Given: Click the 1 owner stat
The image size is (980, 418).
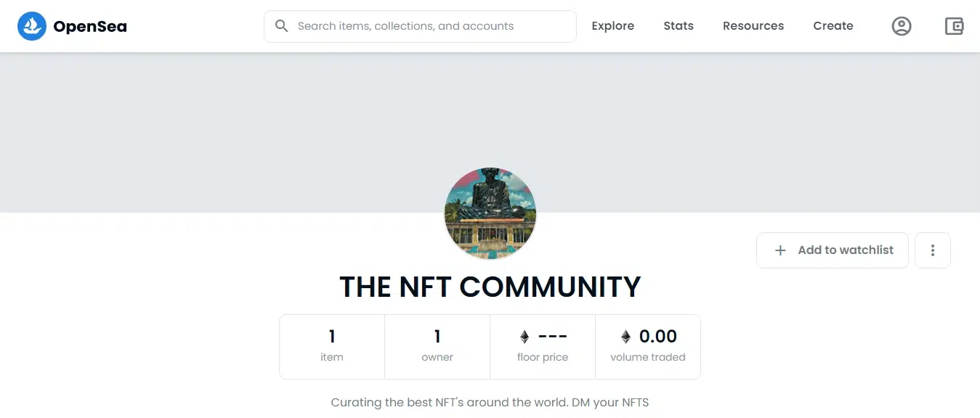Looking at the screenshot, I should click(x=437, y=346).
